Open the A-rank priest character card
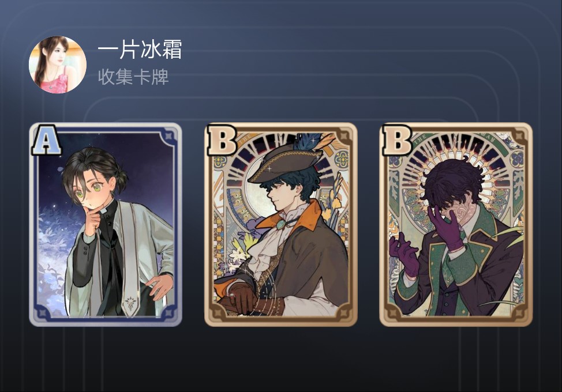 (106, 224)
